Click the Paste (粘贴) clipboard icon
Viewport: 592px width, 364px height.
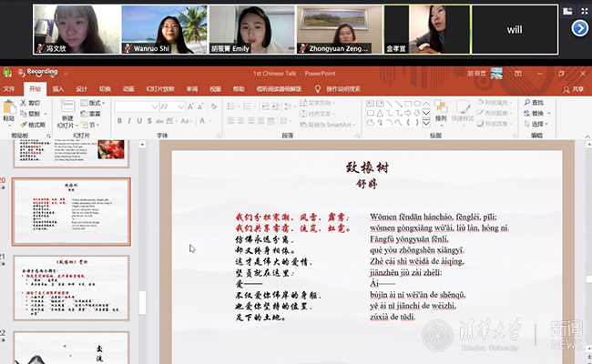[x=9, y=108]
